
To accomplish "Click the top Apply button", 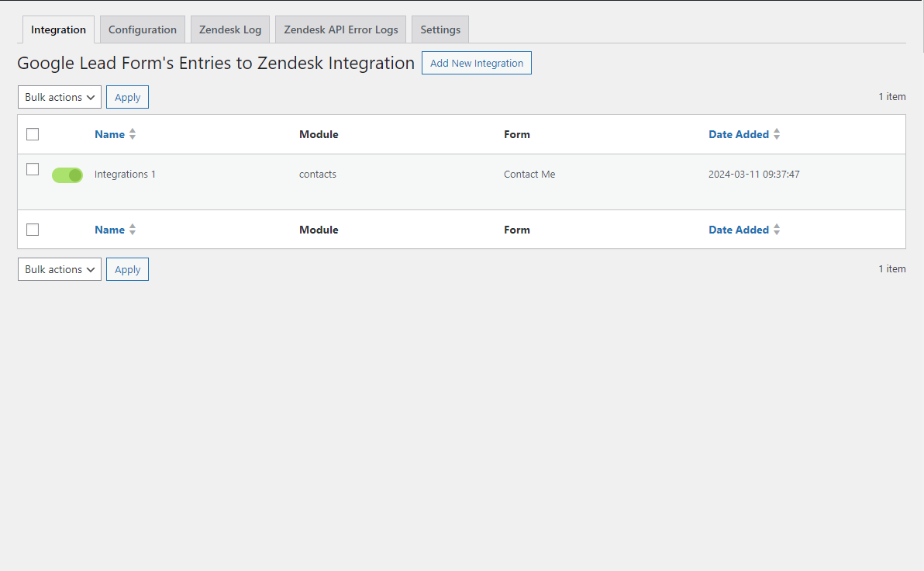I will pos(127,97).
